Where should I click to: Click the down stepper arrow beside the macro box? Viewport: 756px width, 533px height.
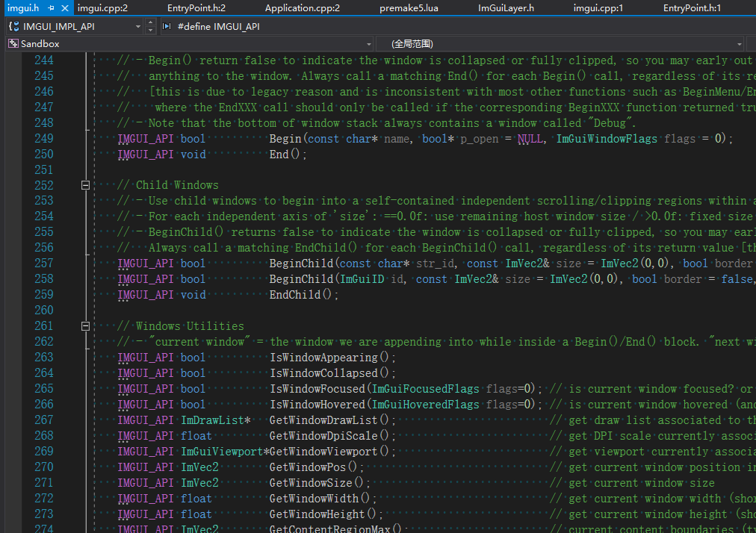pyautogui.click(x=150, y=29)
